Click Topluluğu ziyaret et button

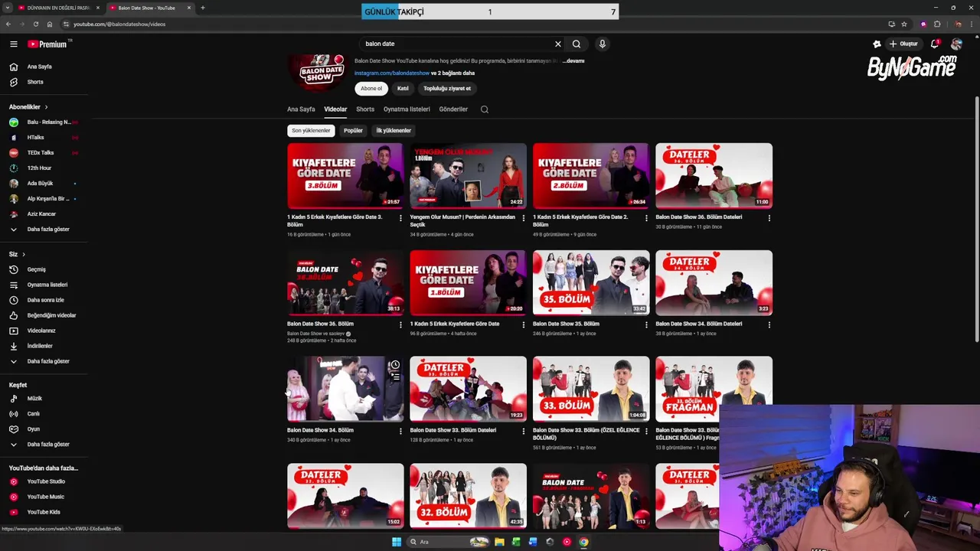[447, 89]
